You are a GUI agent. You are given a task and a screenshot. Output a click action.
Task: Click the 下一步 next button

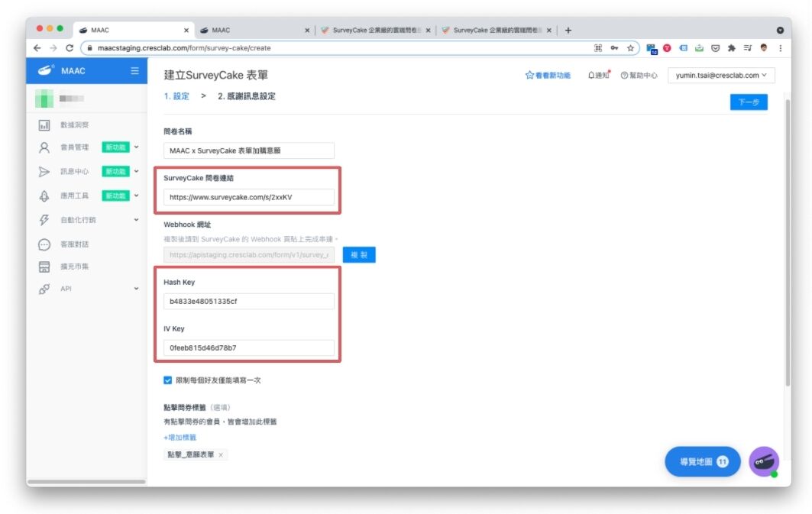[749, 102]
